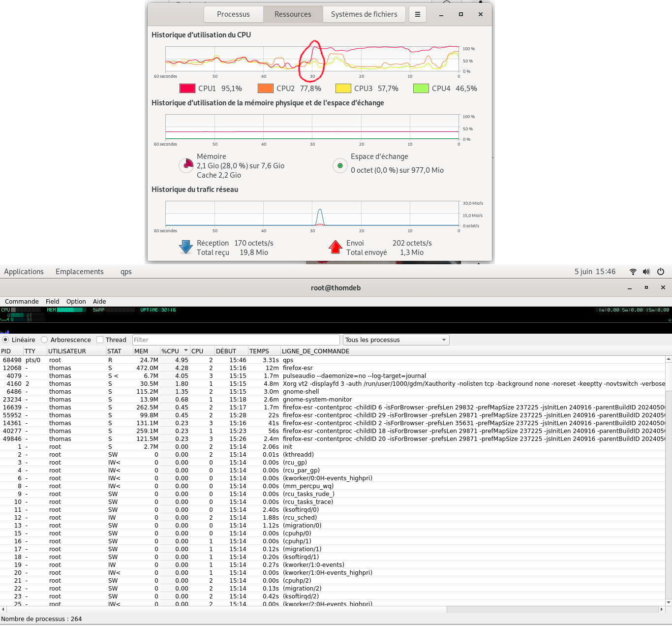Click the Wi-Fi network icon in panel
This screenshot has width=672, height=626.
tap(633, 272)
